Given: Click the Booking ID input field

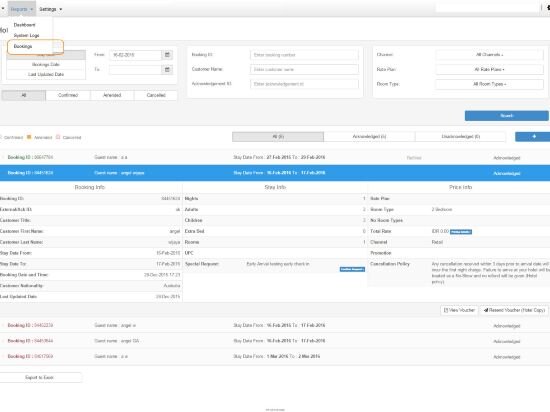Looking at the screenshot, I should (x=304, y=55).
